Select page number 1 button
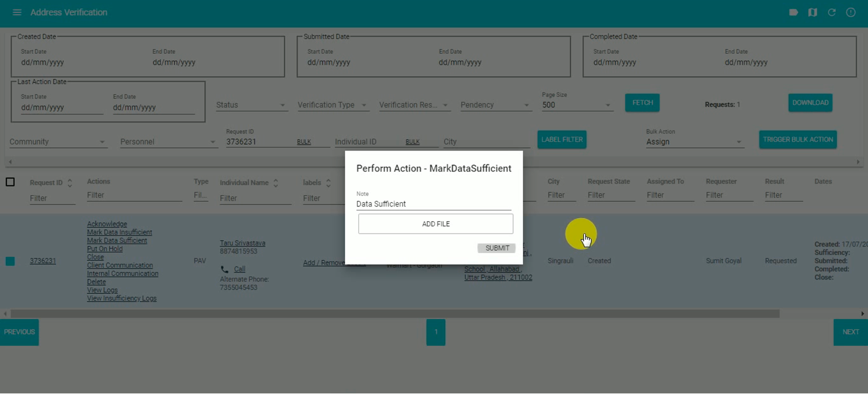This screenshot has height=394, width=868. (x=436, y=332)
